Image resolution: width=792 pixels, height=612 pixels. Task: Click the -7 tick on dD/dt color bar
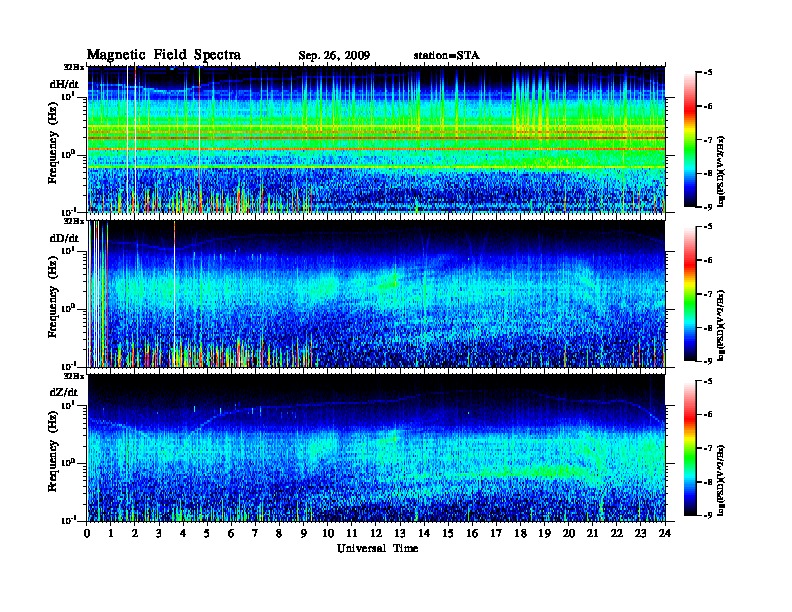707,294
